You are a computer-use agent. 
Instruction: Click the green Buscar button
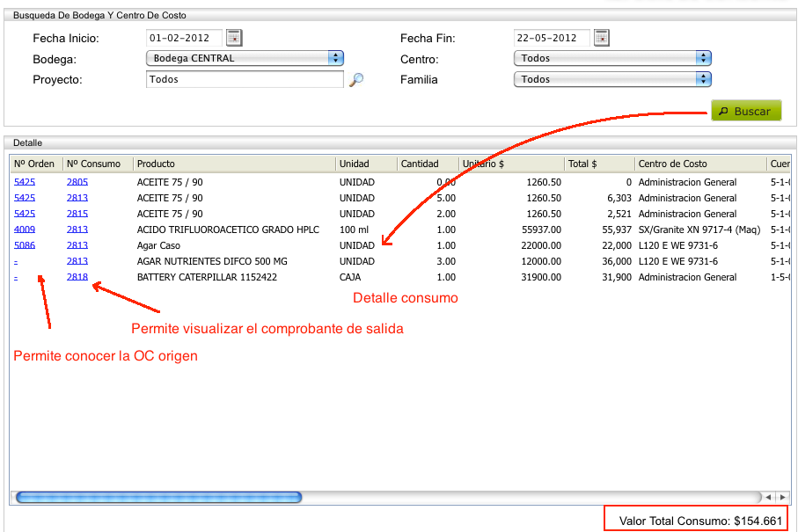point(746,111)
